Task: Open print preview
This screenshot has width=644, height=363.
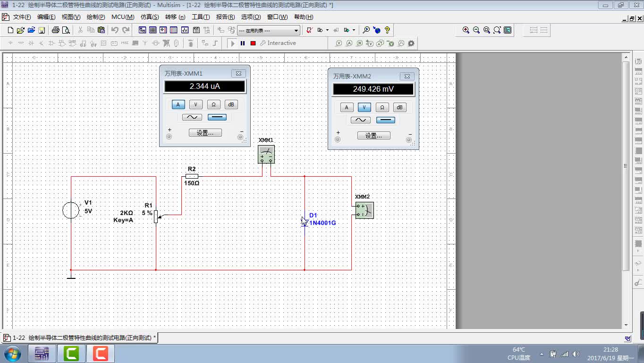Action: 66,30
